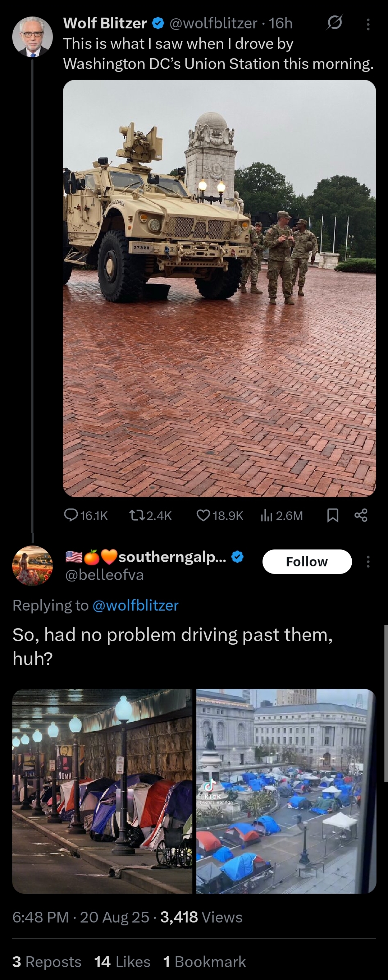View the list of 3 Reposts
Image resolution: width=388 pixels, height=980 pixels.
coord(47,962)
